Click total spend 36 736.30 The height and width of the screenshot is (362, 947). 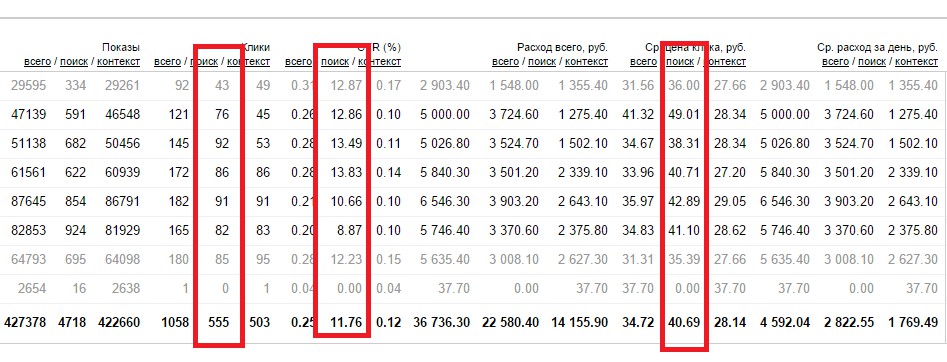tap(441, 323)
